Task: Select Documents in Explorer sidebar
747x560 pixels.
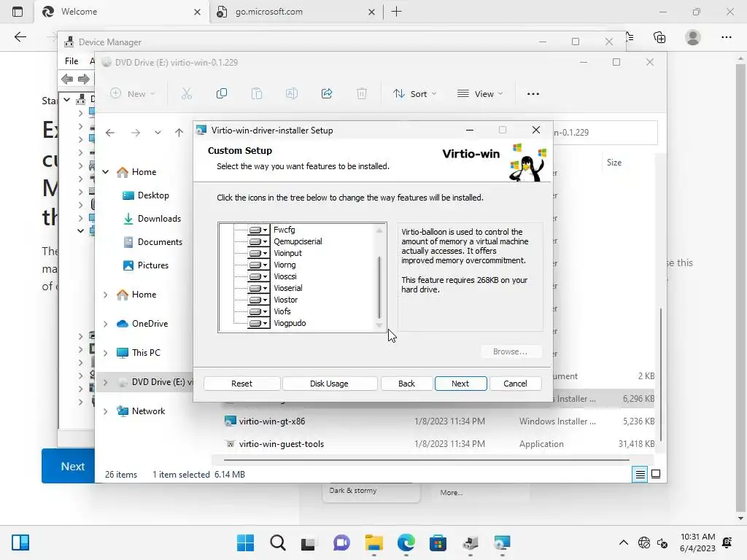Action: pyautogui.click(x=152, y=242)
